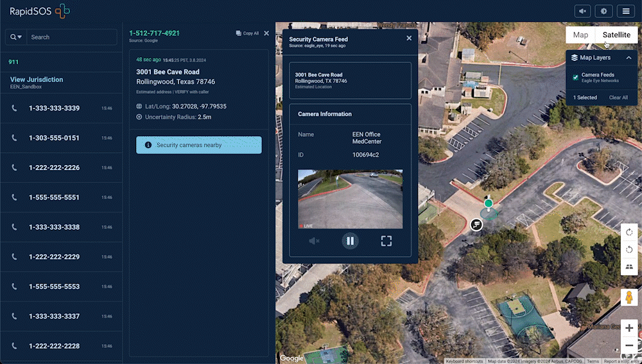Screen dimensions: 642x364
Task: Switch to Satellite view tab
Action: (x=616, y=35)
